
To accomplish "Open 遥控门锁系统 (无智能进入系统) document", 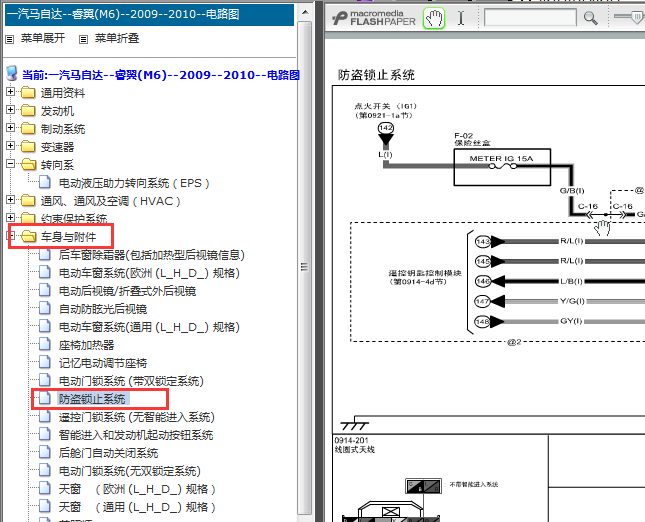I will coord(137,417).
